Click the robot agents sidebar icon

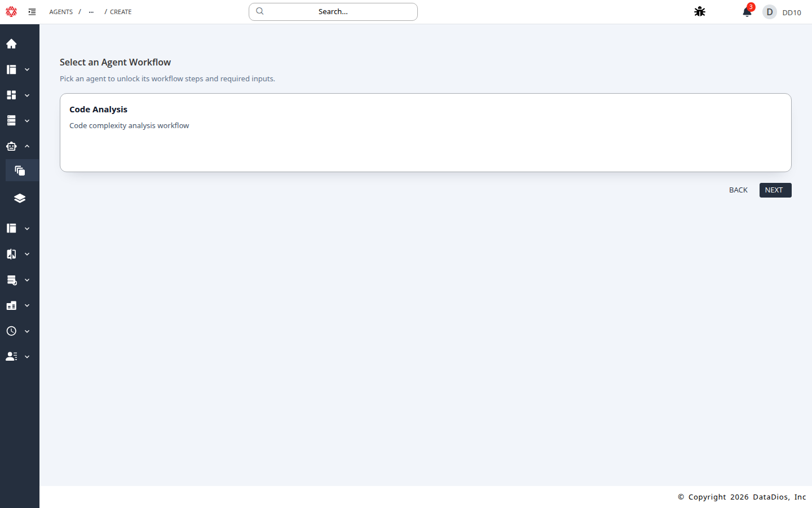tap(11, 146)
